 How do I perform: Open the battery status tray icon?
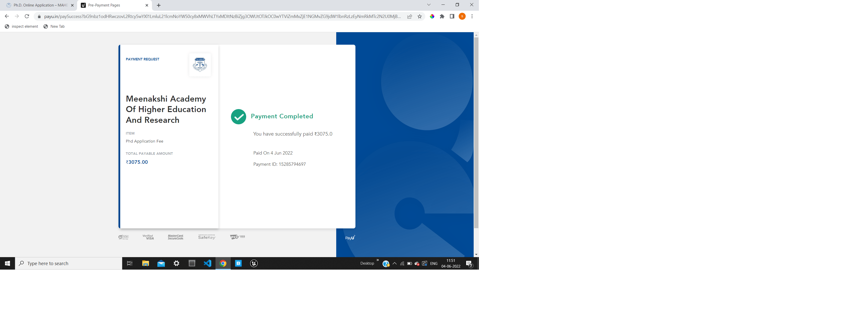click(x=410, y=264)
